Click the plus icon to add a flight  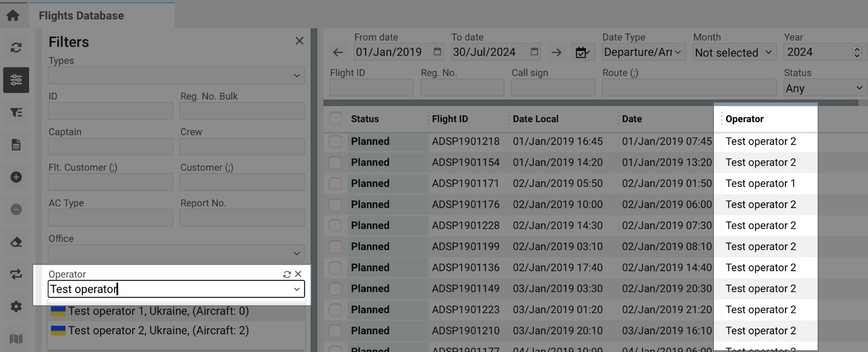pos(15,177)
